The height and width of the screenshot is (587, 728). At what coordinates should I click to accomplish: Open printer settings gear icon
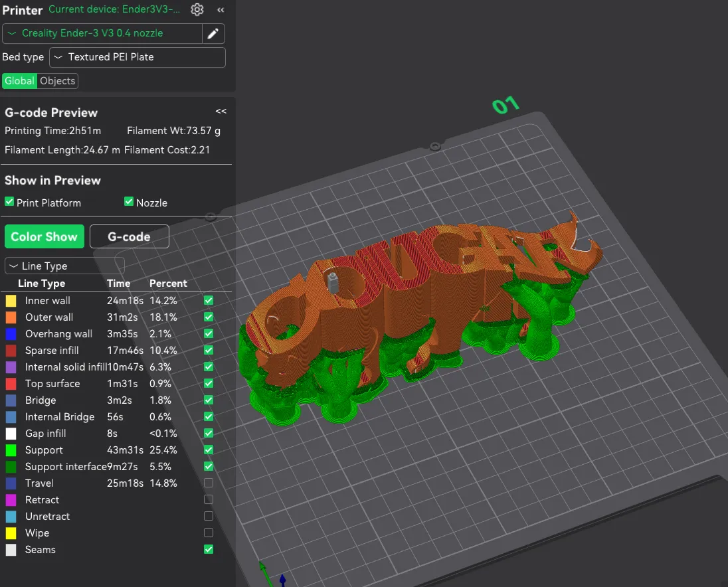[x=197, y=9]
